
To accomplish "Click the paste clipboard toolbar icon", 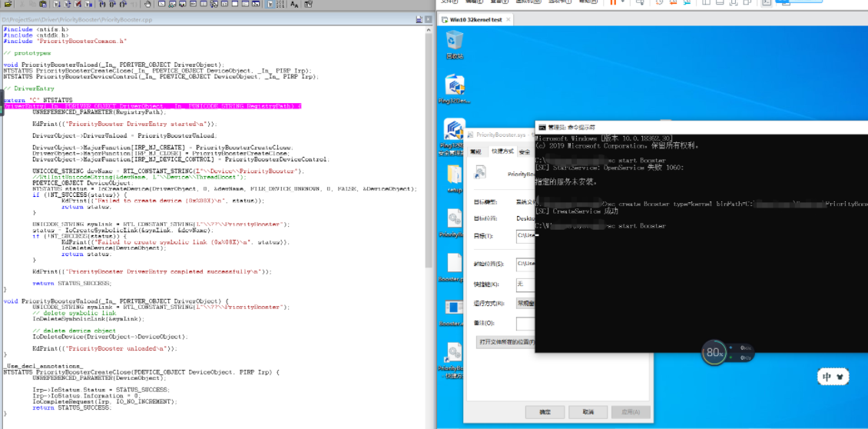I will (x=42, y=4).
